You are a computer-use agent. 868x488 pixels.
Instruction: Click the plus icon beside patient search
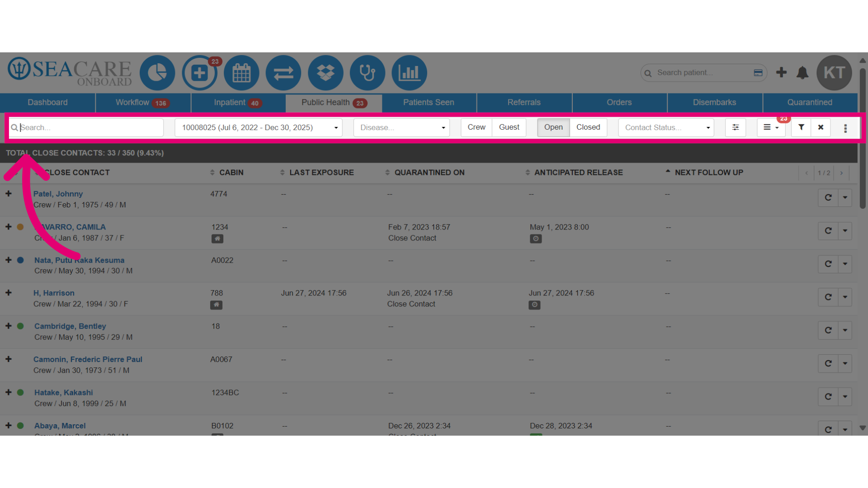click(x=781, y=72)
